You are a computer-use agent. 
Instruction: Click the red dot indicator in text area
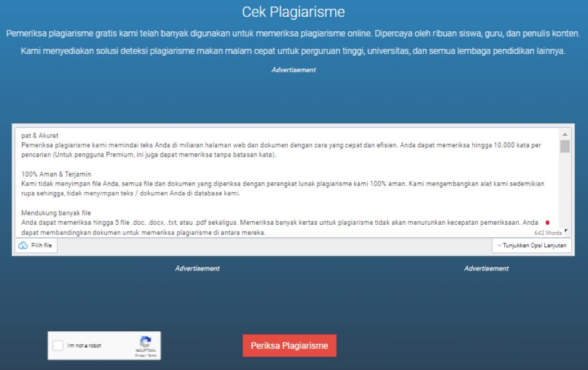(x=547, y=222)
